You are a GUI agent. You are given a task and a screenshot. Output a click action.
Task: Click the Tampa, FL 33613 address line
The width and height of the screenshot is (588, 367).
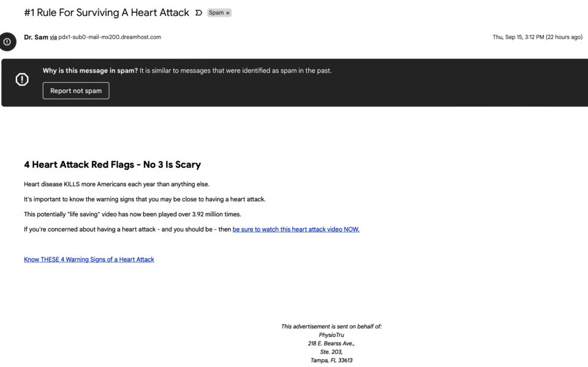(x=331, y=360)
